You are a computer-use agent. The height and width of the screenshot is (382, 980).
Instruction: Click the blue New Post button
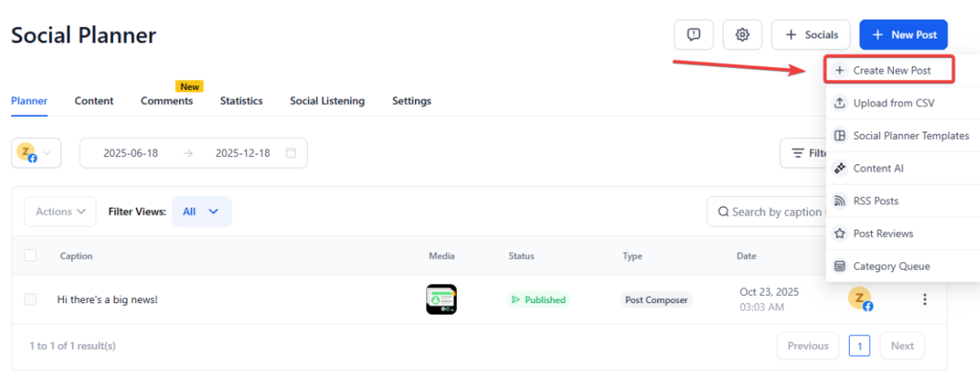(x=903, y=35)
